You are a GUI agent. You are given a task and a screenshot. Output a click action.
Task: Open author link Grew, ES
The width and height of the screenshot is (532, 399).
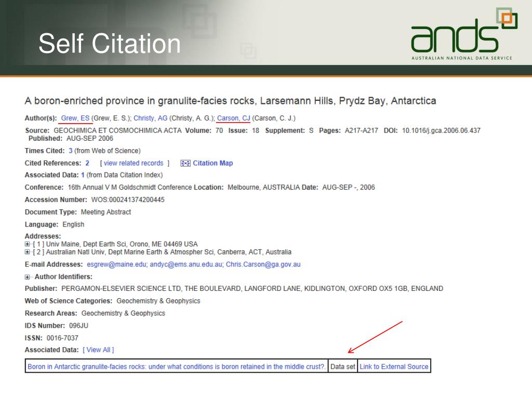[x=75, y=118]
